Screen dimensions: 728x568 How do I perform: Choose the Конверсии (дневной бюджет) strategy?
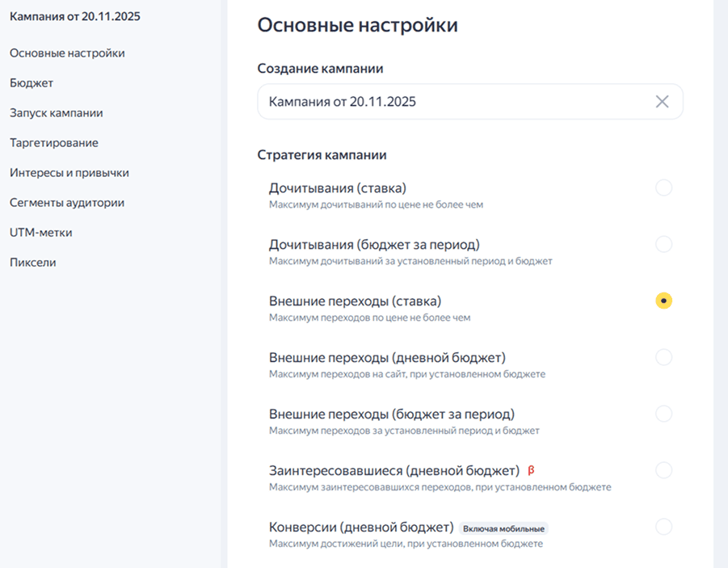[x=664, y=526]
